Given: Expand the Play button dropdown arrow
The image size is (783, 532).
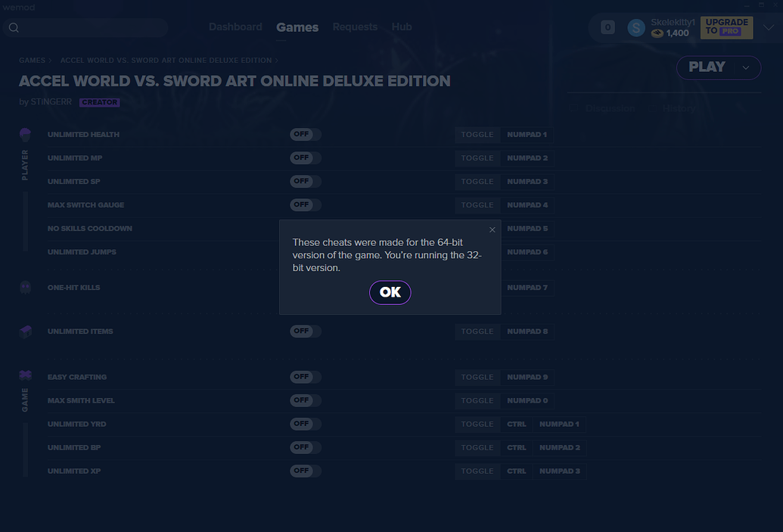Looking at the screenshot, I should [x=746, y=68].
